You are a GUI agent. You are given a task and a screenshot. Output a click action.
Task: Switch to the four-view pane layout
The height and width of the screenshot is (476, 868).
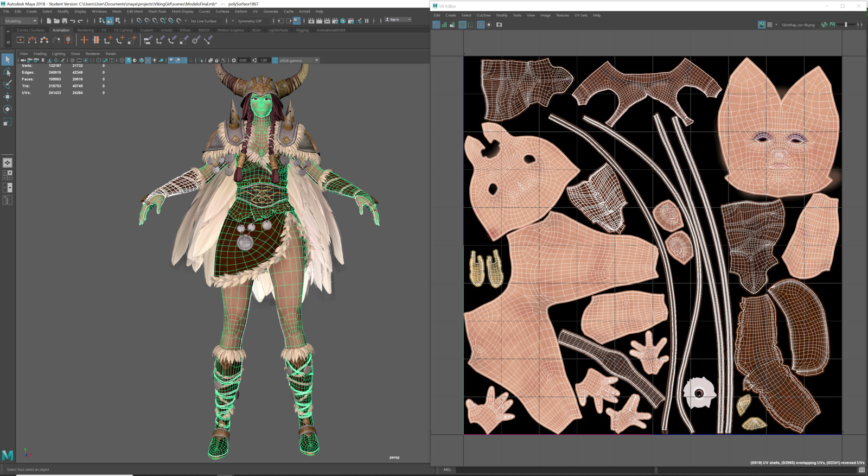click(x=8, y=175)
